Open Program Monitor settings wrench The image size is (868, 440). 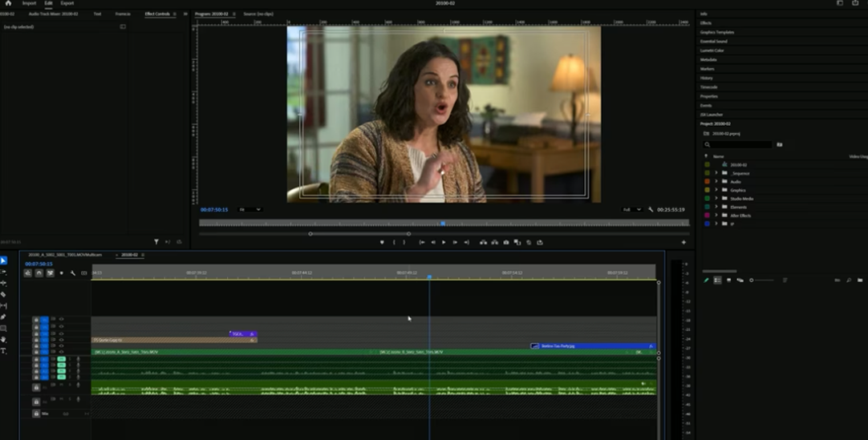click(651, 209)
